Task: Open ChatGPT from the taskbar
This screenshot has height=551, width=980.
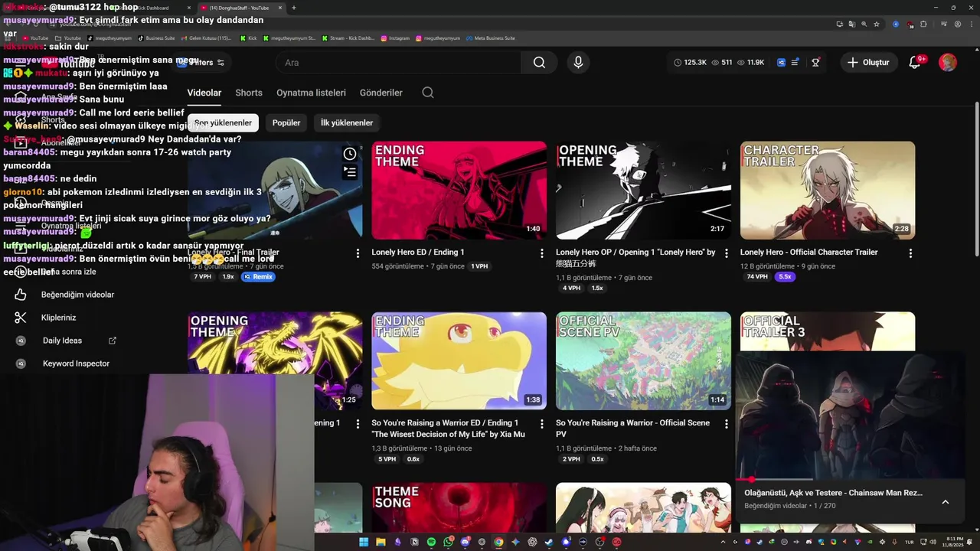Action: click(x=532, y=542)
